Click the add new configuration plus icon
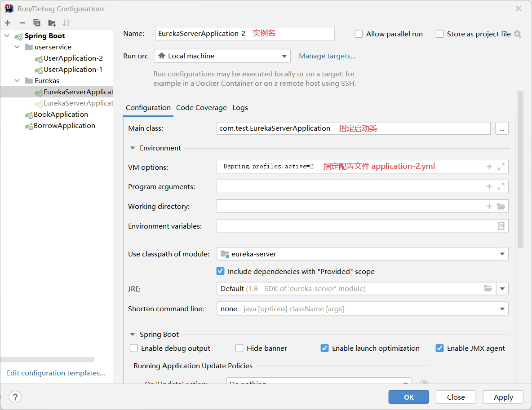 [8, 23]
